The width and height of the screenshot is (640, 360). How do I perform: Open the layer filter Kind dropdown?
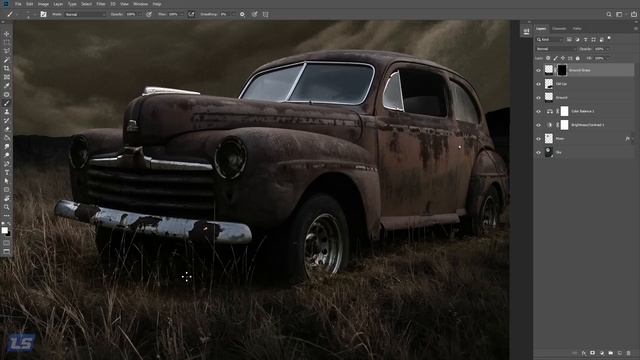[x=549, y=40]
